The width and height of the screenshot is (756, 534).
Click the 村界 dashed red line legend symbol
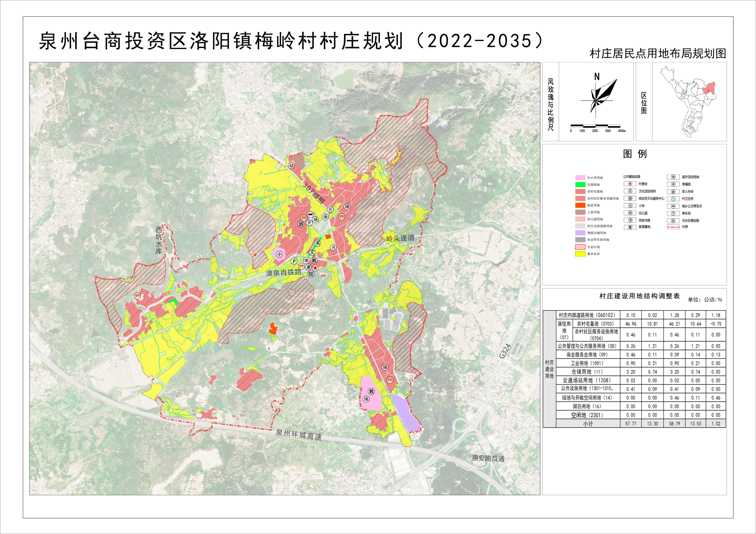click(x=673, y=227)
